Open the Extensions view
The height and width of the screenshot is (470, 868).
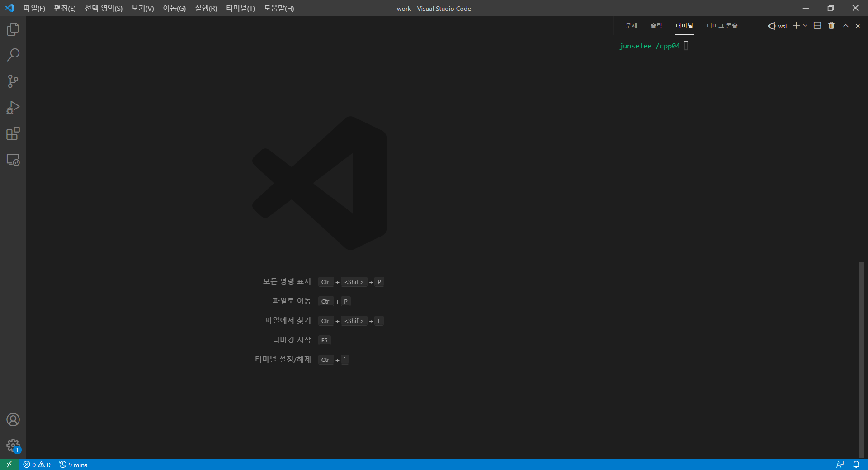coord(13,133)
